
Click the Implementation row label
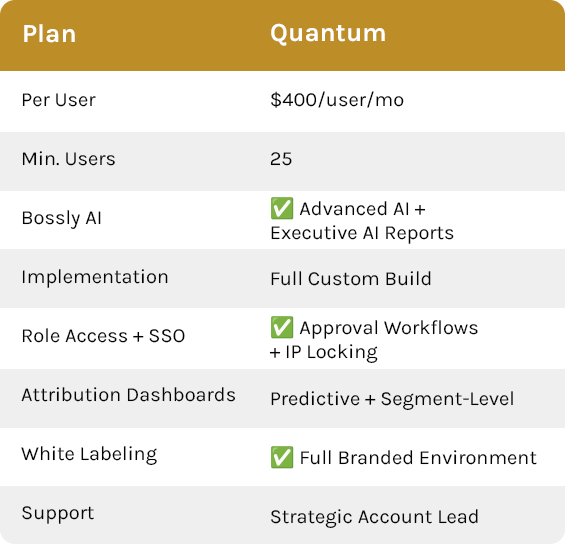(x=95, y=277)
